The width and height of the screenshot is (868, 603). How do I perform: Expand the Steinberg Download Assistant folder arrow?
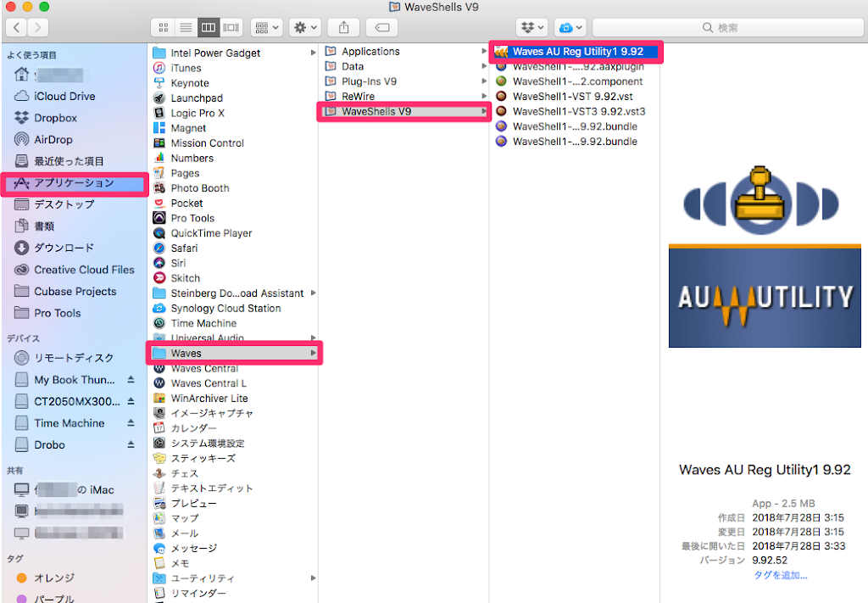pyautogui.click(x=314, y=293)
